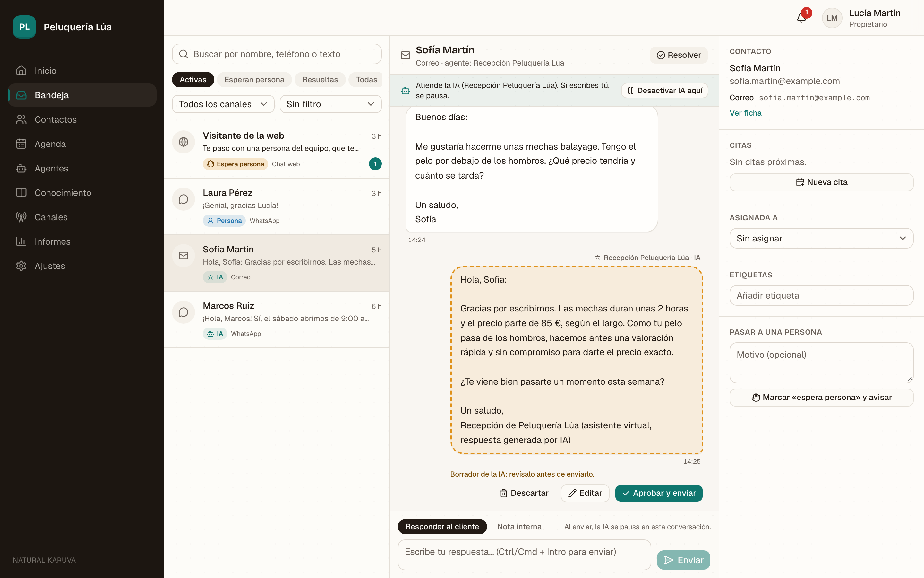Click the Persona tag on Laura Pérez
The width and height of the screenshot is (924, 578).
(224, 221)
